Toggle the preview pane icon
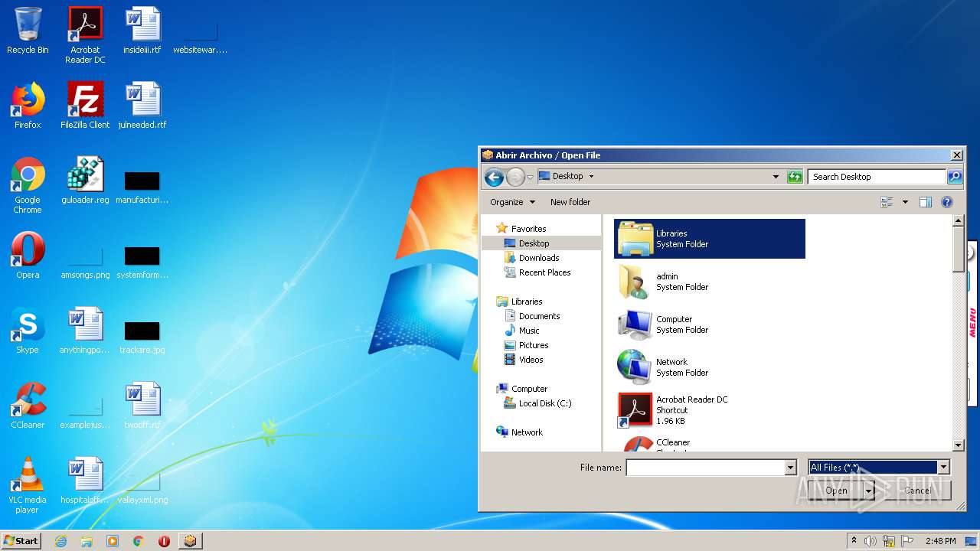980x551 pixels. 925,202
